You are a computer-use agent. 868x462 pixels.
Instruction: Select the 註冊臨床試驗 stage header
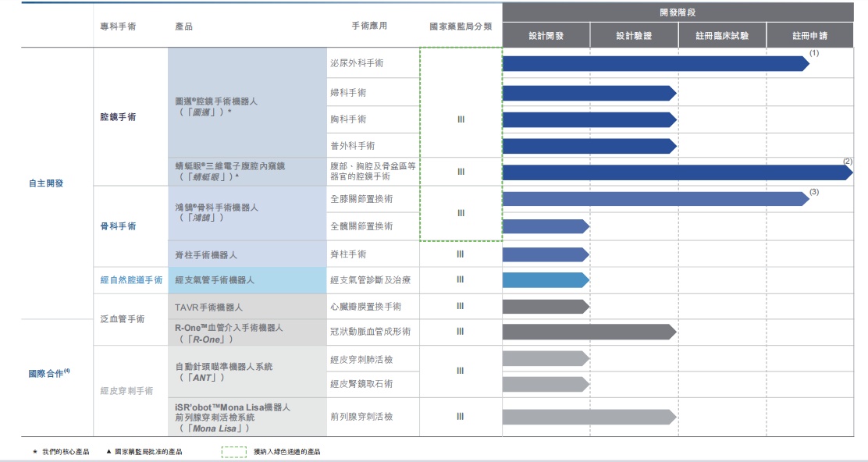[722, 36]
